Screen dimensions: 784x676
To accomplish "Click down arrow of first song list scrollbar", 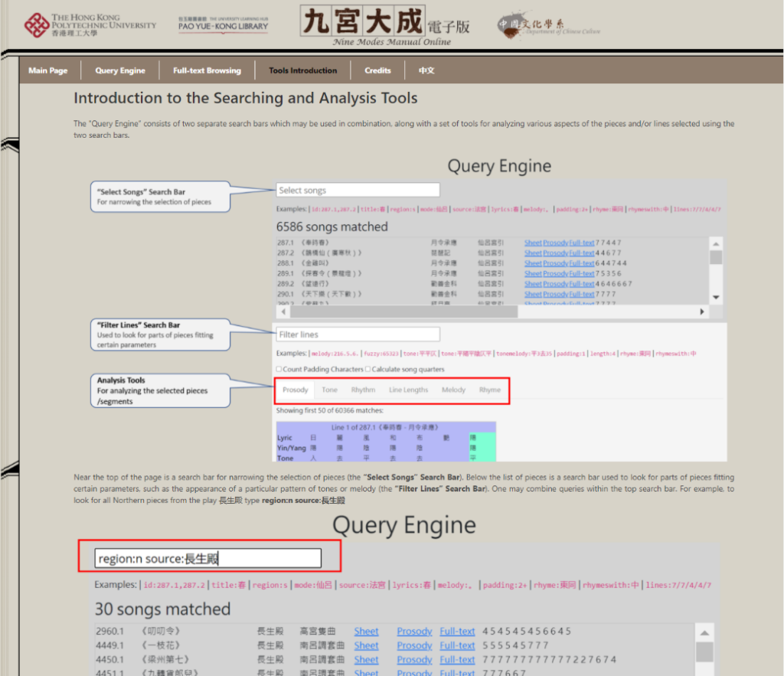I will (716, 297).
